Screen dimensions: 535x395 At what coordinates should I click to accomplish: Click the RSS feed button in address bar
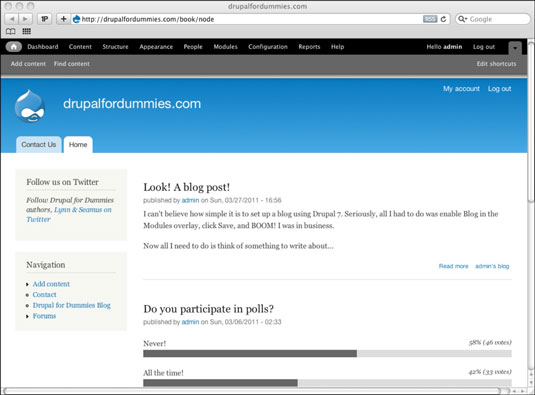(430, 19)
